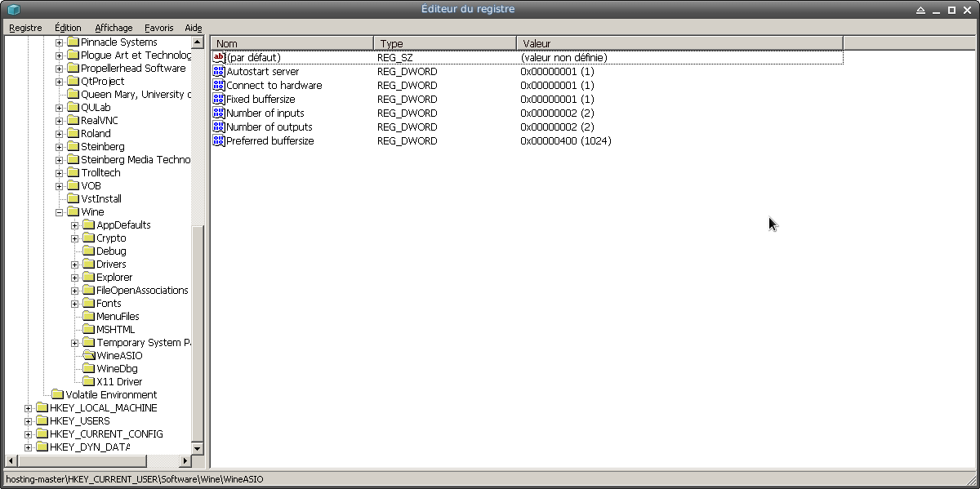Click the Autostart server DWORD icon
Viewport: 980px width, 489px height.
[x=219, y=71]
